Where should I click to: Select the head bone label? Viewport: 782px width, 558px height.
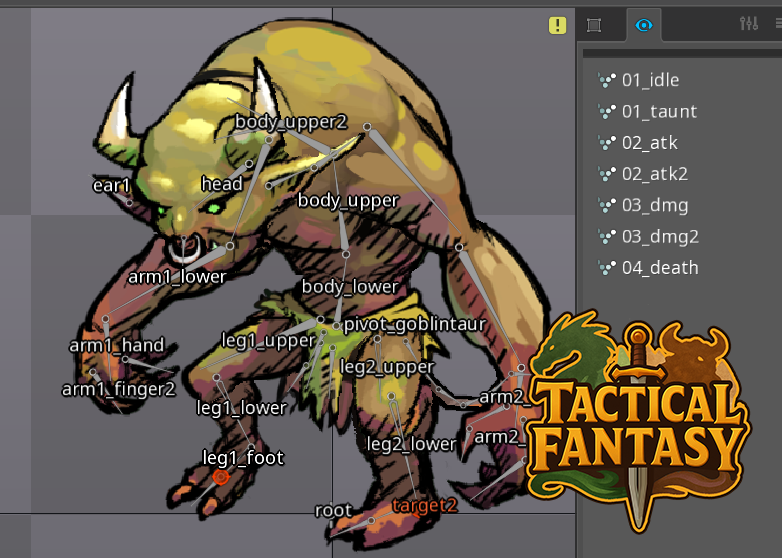[222, 184]
